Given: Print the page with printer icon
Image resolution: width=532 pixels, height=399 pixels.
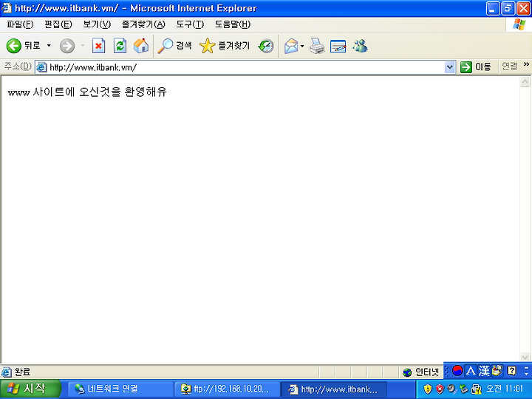Looking at the screenshot, I should point(317,46).
